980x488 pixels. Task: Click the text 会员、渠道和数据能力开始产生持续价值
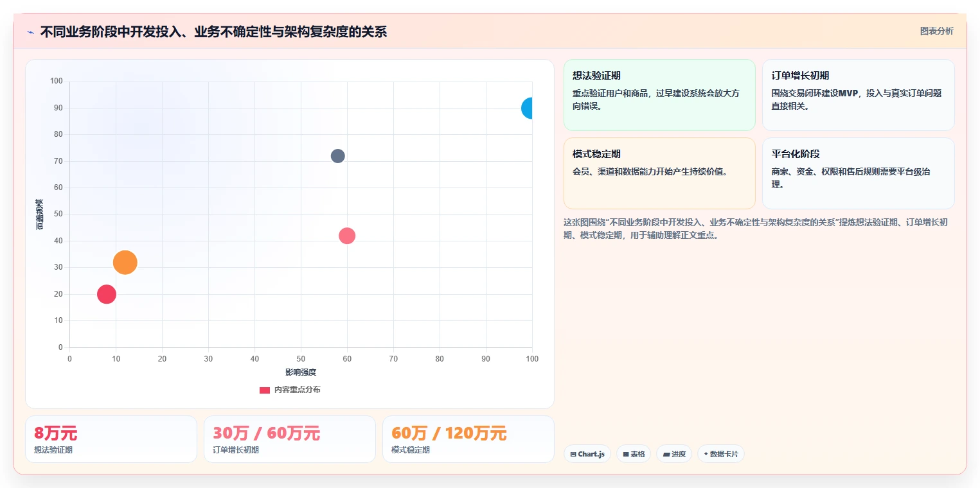point(650,171)
